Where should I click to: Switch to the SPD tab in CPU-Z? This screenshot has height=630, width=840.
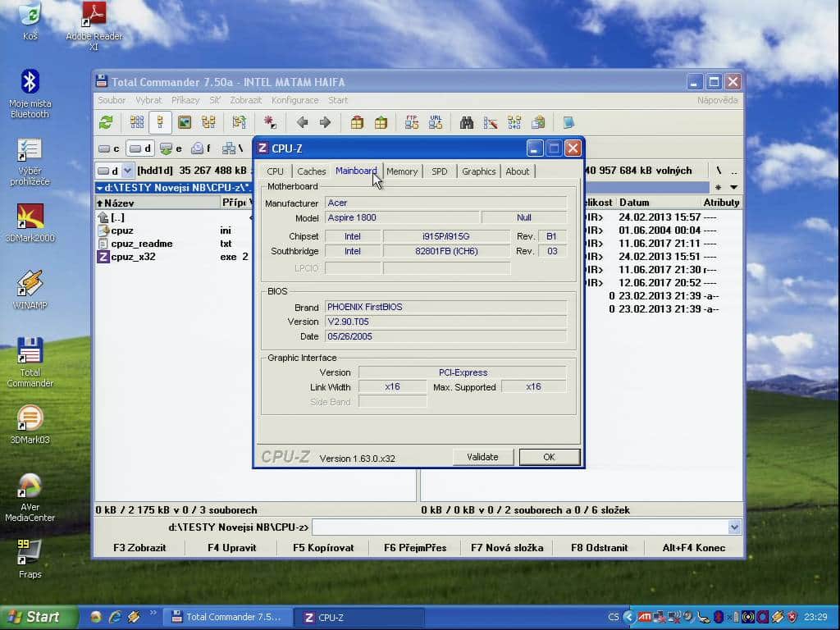(x=440, y=171)
